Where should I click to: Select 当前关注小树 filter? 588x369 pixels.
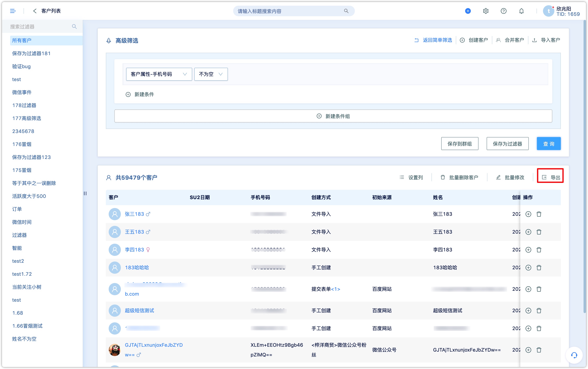click(x=27, y=287)
